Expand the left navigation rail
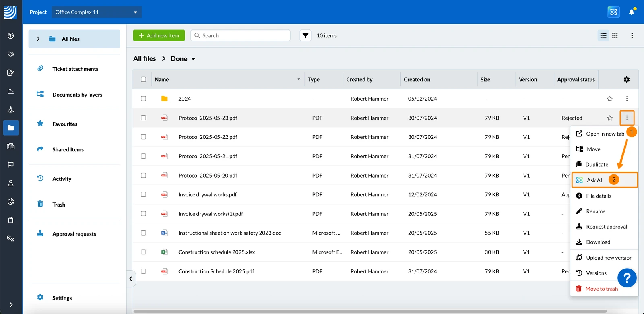The height and width of the screenshot is (314, 644). tap(11, 305)
